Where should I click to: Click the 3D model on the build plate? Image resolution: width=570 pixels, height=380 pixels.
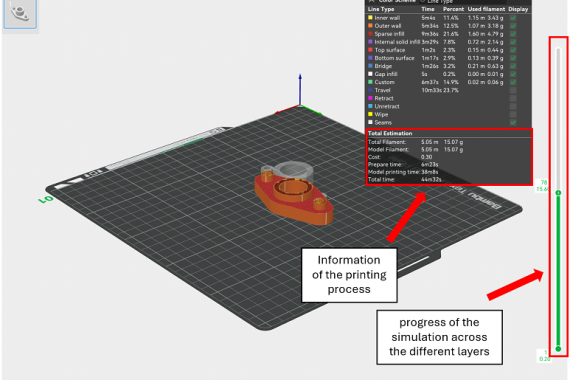coord(294,193)
